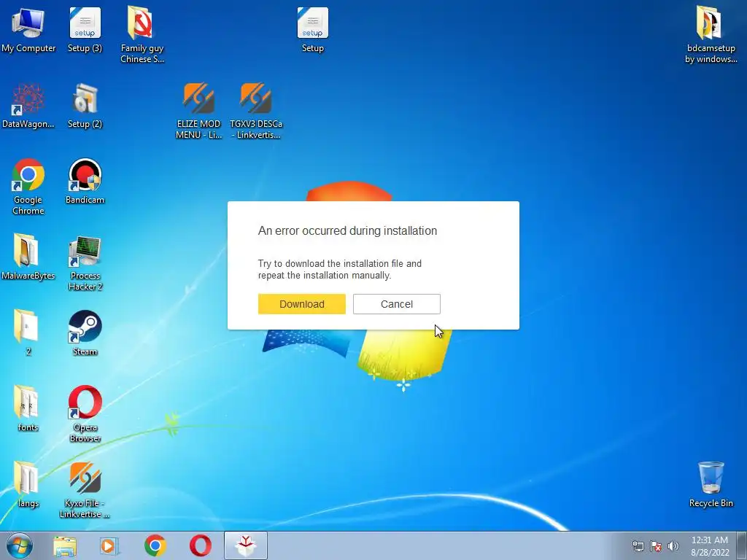Viewport: 747px width, 560px height.
Task: Select the Family guy Chinese folder icon
Action: click(142, 34)
